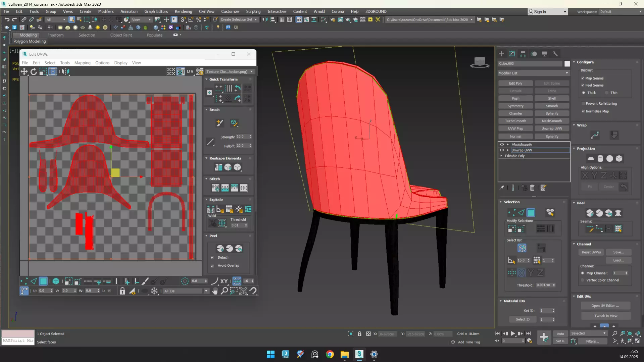Open the Modify panel tab icon
Screen dimensions: 644x362
point(512,54)
